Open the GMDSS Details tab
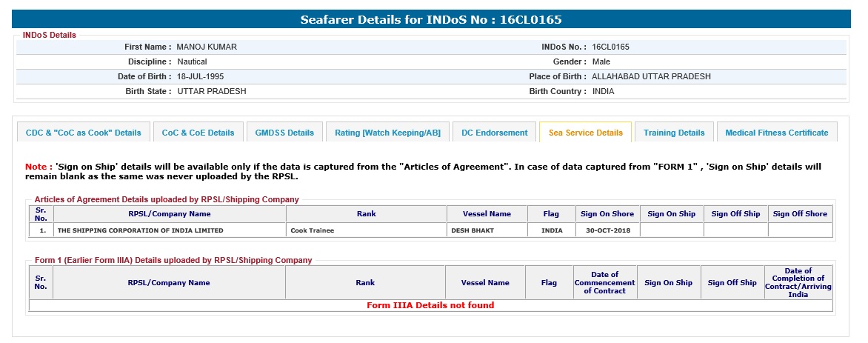Image resolution: width=868 pixels, height=343 pixels. [x=284, y=133]
